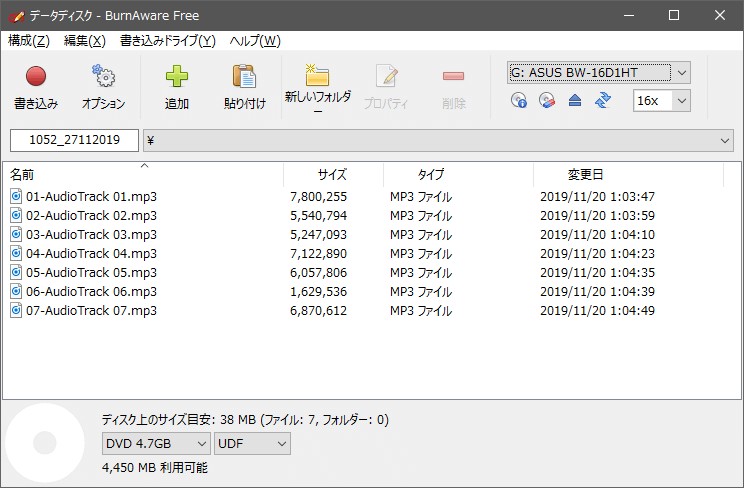Click the 4,450 MB 利用可能 status text
Image resolution: width=744 pixels, height=488 pixels.
[x=155, y=468]
